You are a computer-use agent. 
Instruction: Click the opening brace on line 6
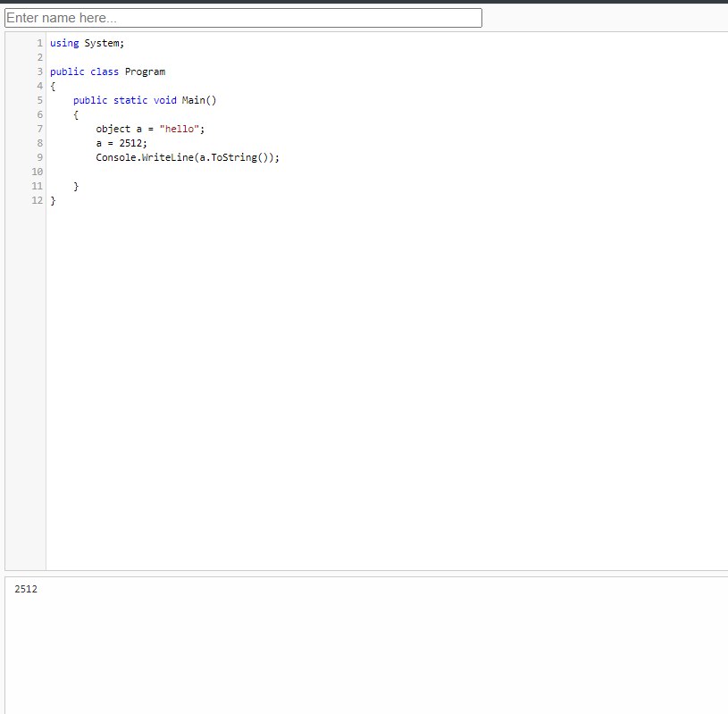(76, 114)
